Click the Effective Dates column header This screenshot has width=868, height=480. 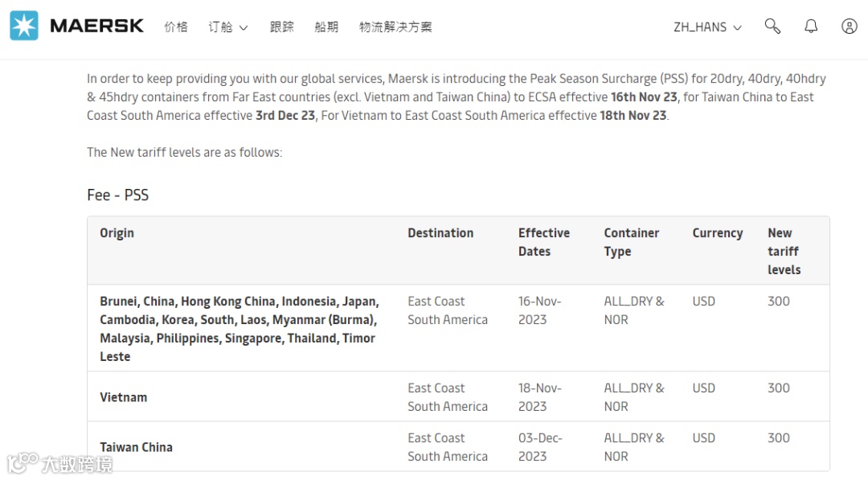(544, 242)
